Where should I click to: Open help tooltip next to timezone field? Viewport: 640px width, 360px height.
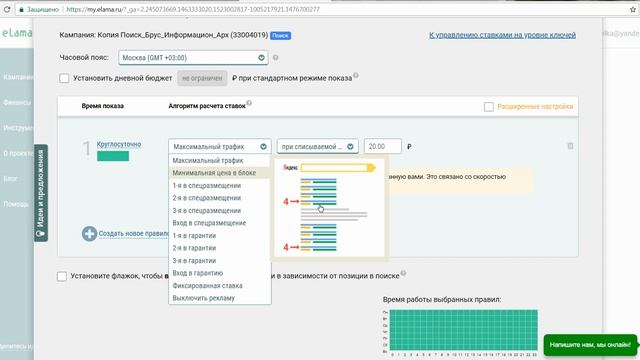click(276, 58)
